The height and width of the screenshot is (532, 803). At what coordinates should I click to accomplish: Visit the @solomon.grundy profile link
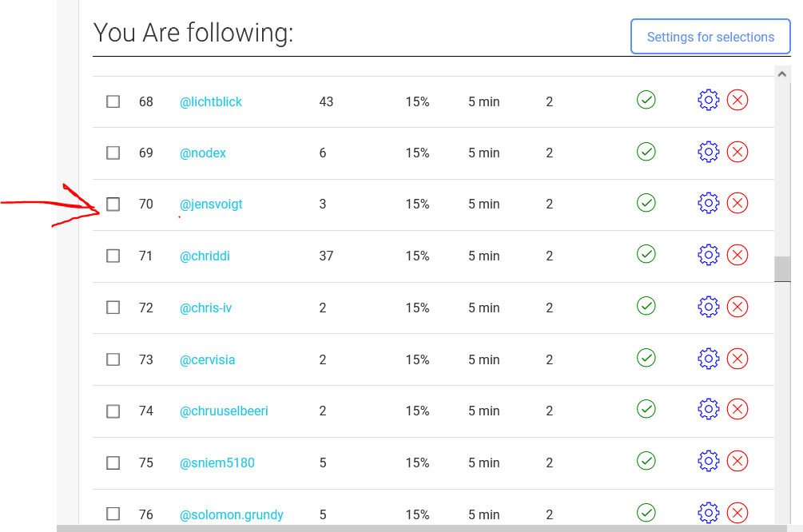(x=232, y=514)
